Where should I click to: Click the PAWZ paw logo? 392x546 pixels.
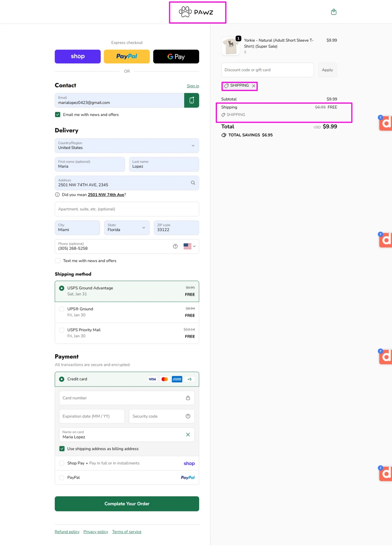196,12
